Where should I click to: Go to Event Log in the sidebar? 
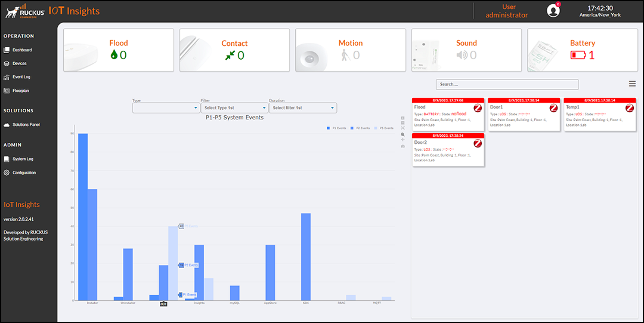(x=21, y=77)
